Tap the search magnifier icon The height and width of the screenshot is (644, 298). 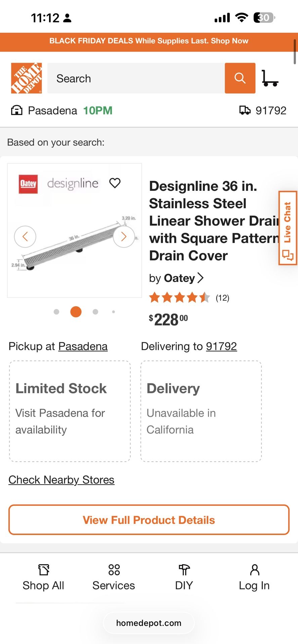click(240, 78)
